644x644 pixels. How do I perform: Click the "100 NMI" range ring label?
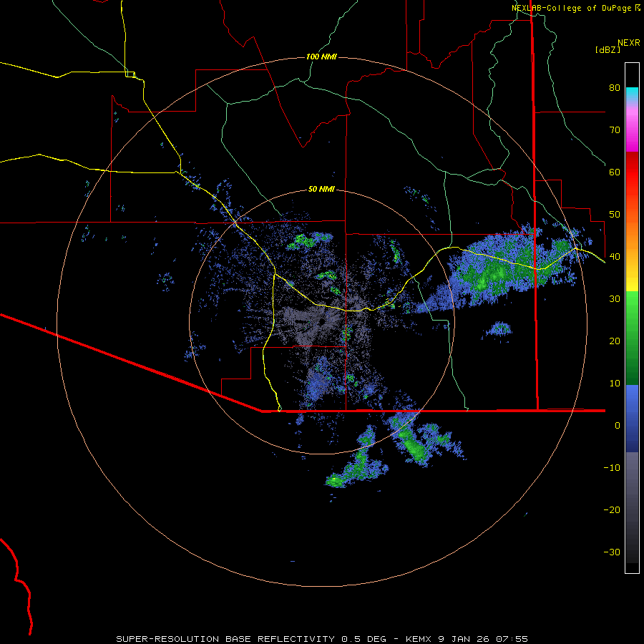coord(321,57)
